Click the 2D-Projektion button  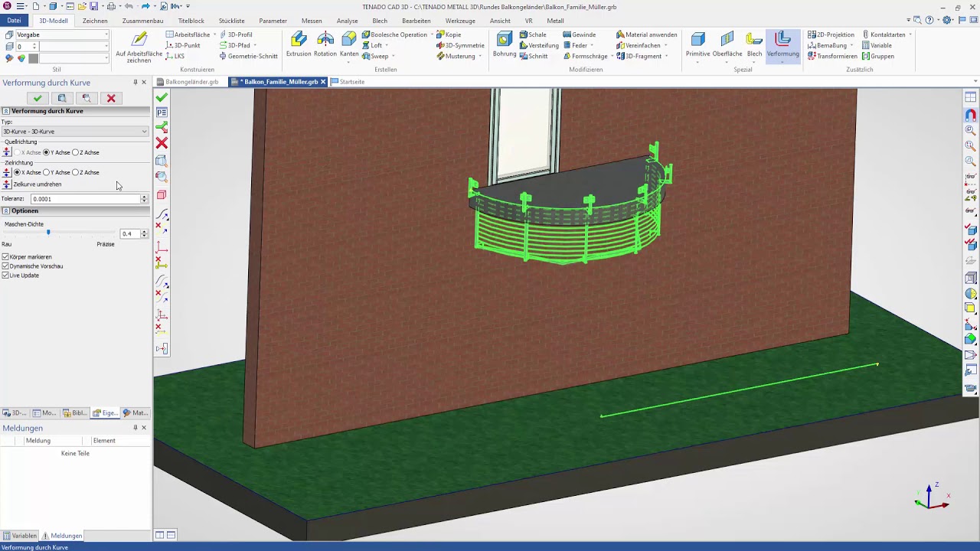pos(831,34)
